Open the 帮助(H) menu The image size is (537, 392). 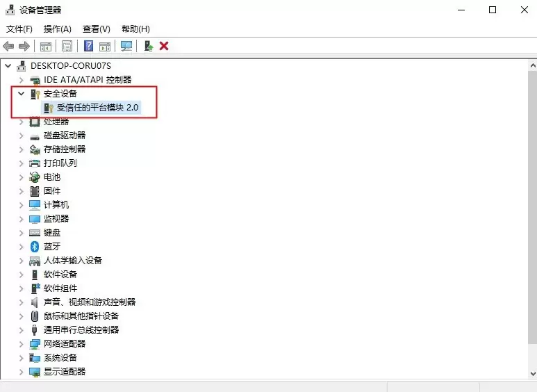click(x=135, y=29)
